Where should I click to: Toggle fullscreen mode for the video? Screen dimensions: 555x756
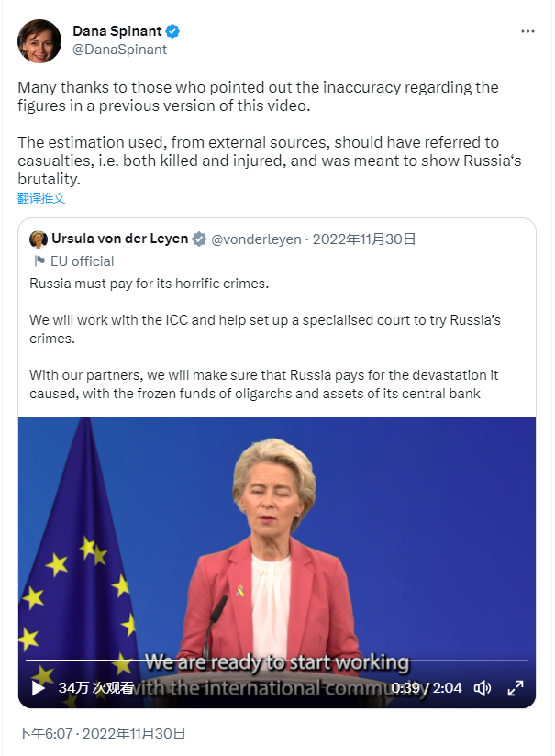(x=515, y=687)
